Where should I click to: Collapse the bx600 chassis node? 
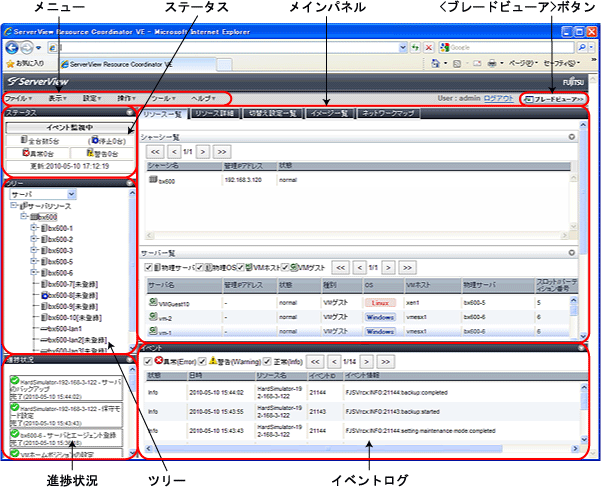click(23, 216)
